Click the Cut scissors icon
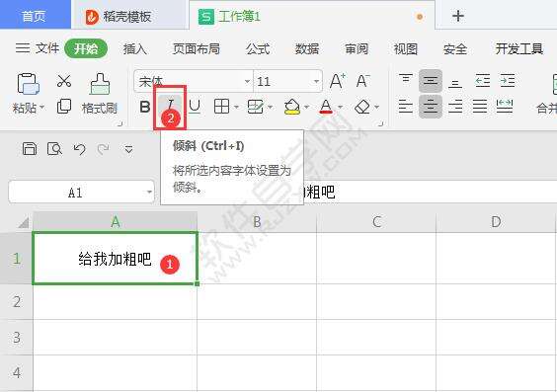 (64, 81)
